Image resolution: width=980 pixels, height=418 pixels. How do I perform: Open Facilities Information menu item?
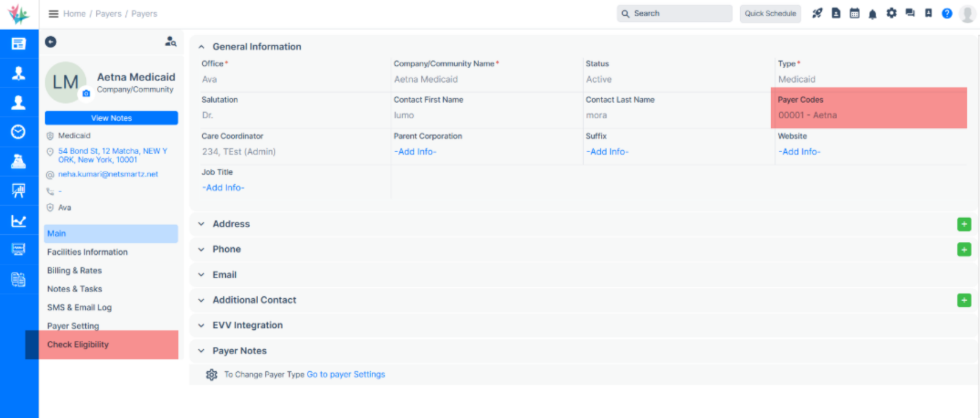tap(88, 252)
